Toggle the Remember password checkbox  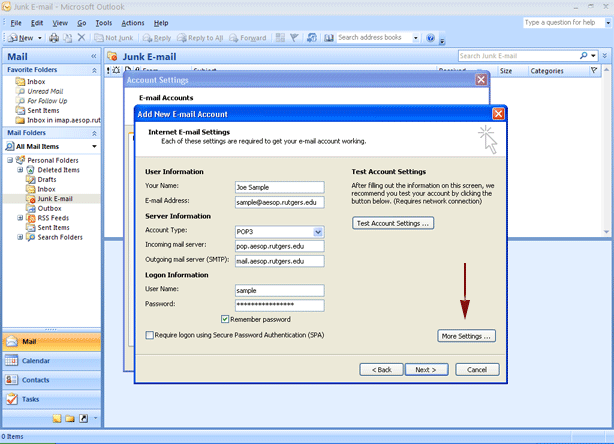[225, 319]
